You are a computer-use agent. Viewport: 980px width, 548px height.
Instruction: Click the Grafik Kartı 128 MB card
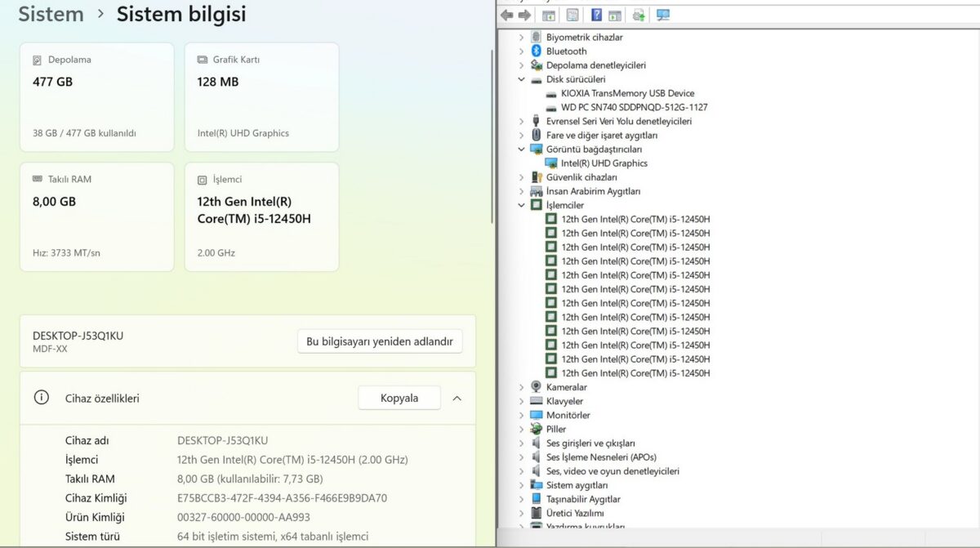(261, 97)
